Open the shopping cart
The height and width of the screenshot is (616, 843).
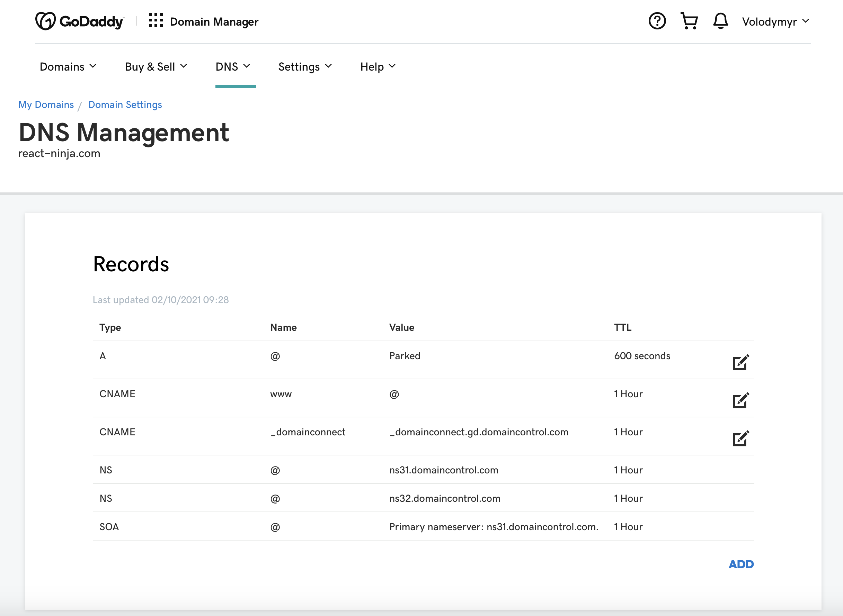[x=689, y=21]
